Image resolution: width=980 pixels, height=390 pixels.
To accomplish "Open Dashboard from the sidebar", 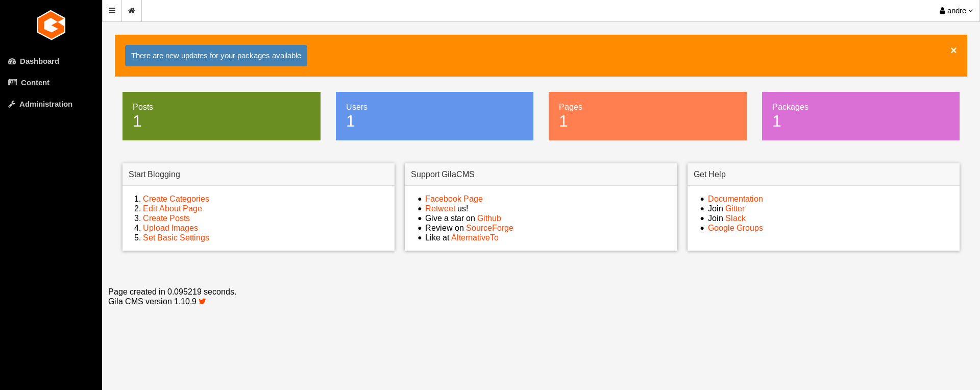I will (39, 61).
